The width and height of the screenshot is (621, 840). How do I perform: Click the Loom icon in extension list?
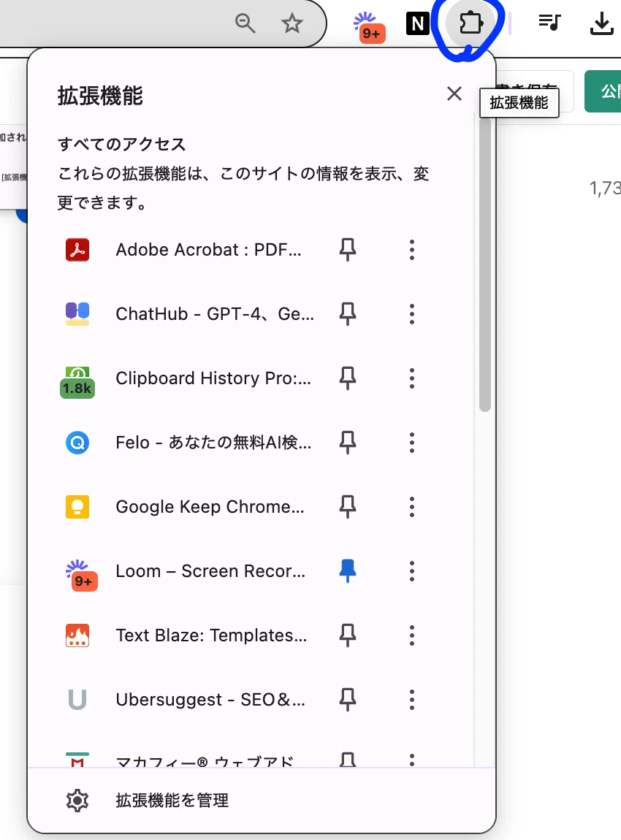pos(81,575)
